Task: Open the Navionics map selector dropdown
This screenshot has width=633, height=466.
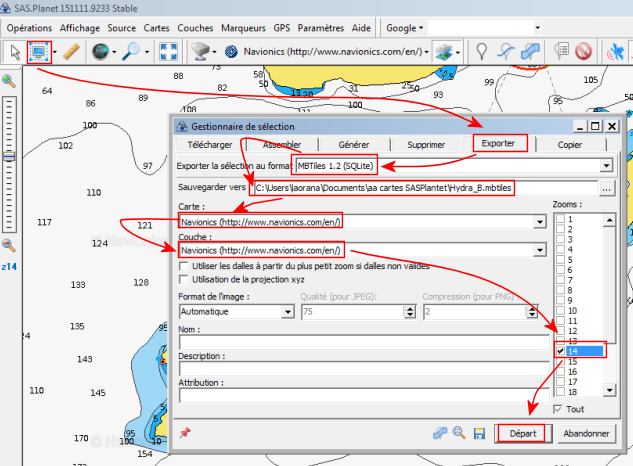Action: 426,52
